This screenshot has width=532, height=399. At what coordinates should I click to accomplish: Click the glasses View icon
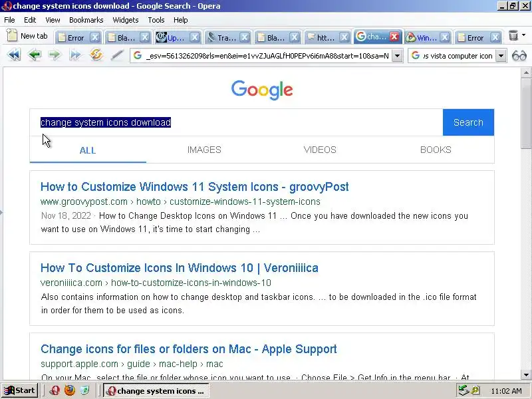point(519,56)
